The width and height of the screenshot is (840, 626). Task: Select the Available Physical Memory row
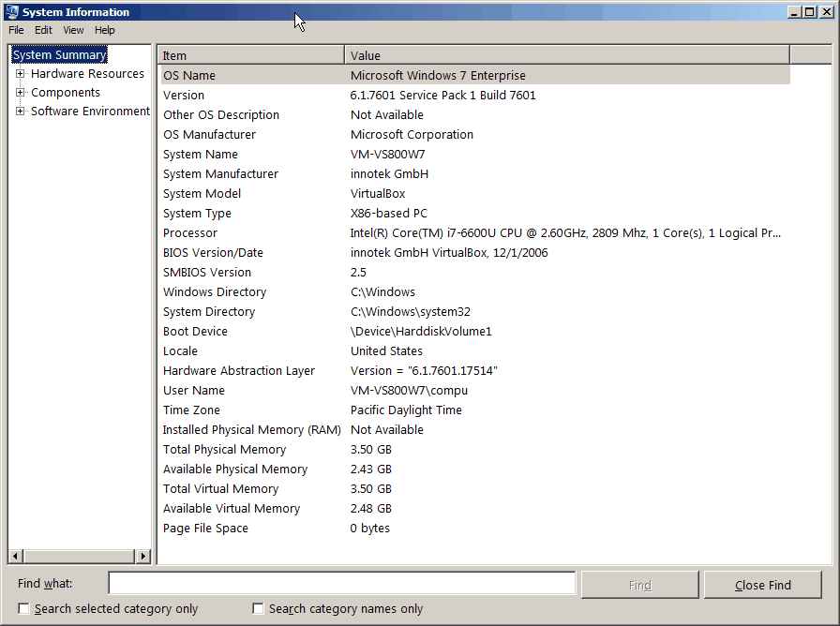click(x=475, y=469)
